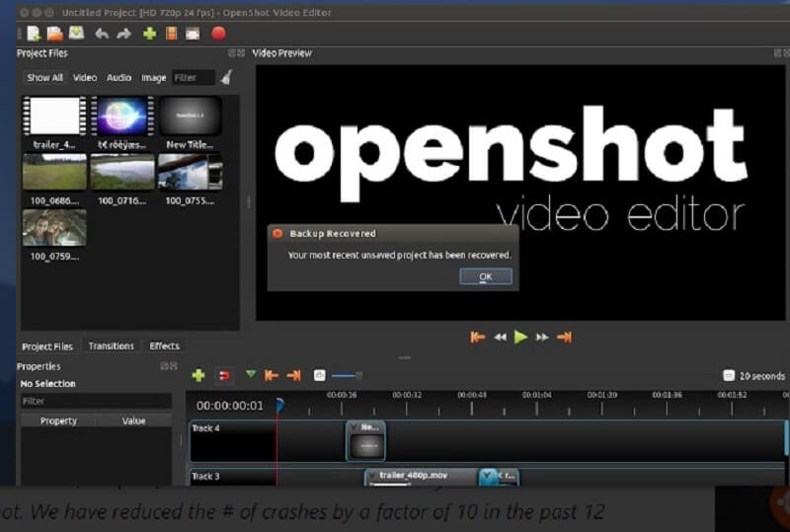Close the Properties panel
790x532 pixels.
pyautogui.click(x=174, y=366)
